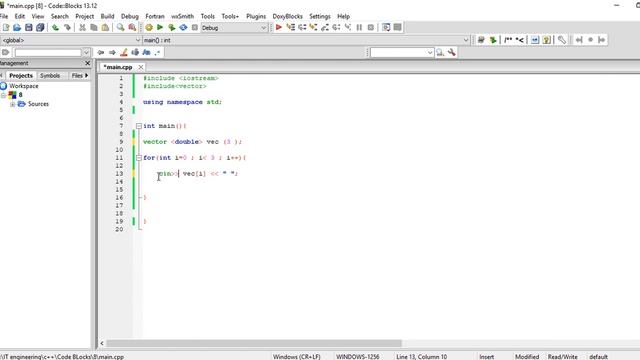Jump back arrow in navigation toolbar
This screenshot has height=360, width=640.
coord(101,52)
